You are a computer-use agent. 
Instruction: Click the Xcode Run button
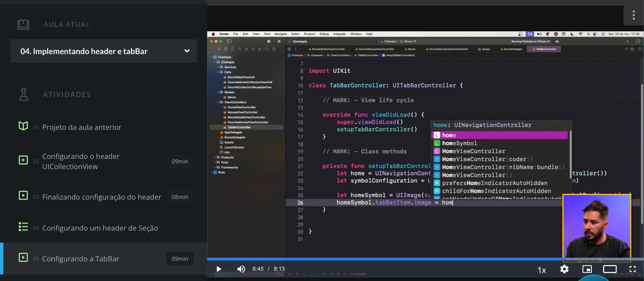[279, 41]
